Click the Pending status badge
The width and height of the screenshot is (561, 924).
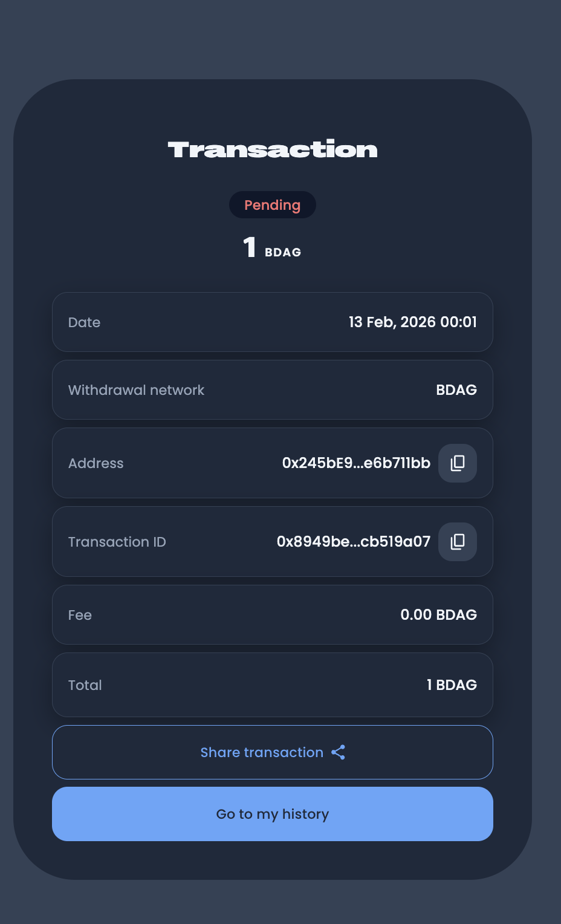(x=273, y=205)
